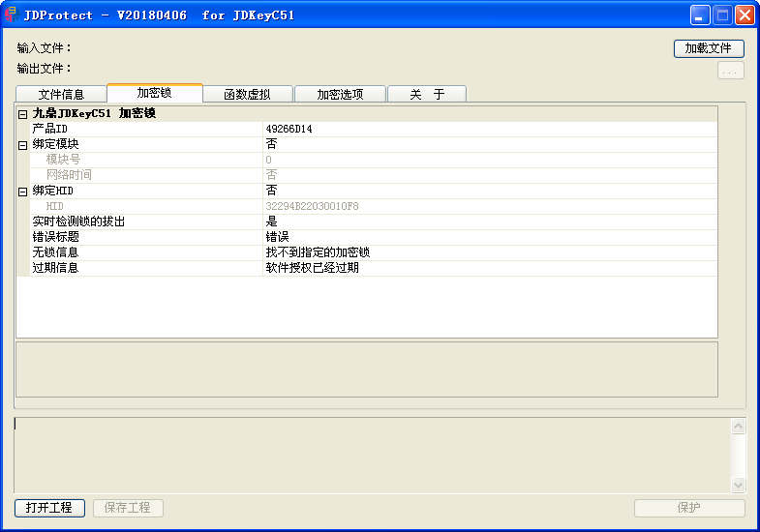Switch to the 加密选项 tab
The width and height of the screenshot is (760, 532).
(340, 94)
